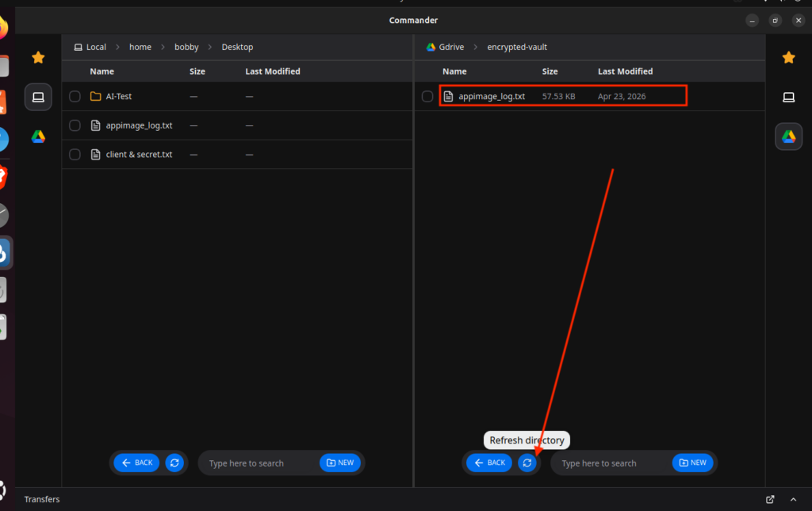This screenshot has width=812, height=511.
Task: Open favorites star in right sidebar
Action: point(788,57)
